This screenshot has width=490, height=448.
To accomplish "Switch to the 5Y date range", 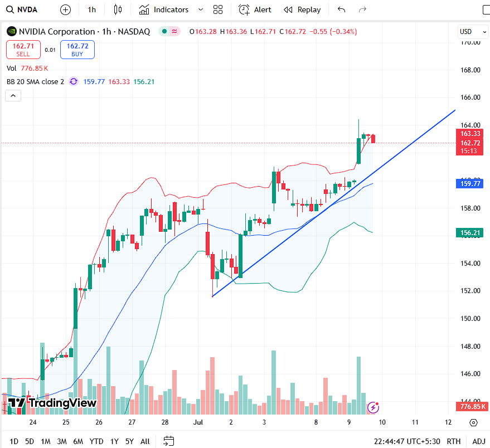I will pyautogui.click(x=129, y=441).
